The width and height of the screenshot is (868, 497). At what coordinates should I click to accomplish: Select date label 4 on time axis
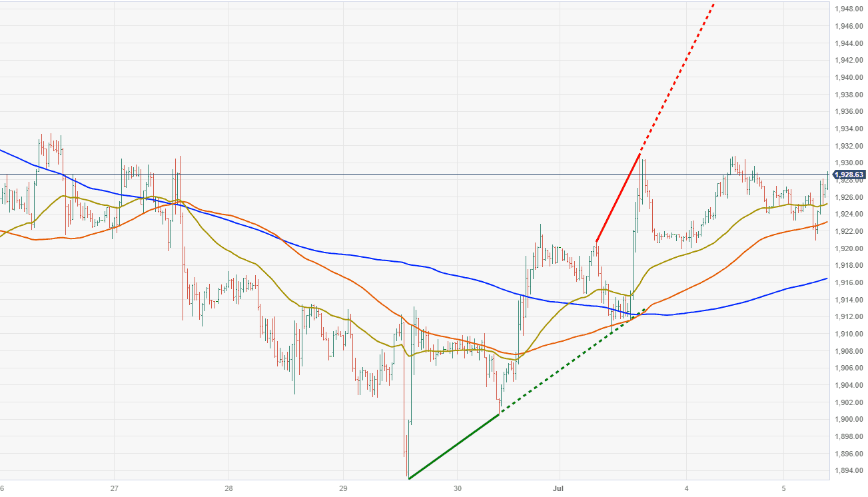pyautogui.click(x=685, y=488)
